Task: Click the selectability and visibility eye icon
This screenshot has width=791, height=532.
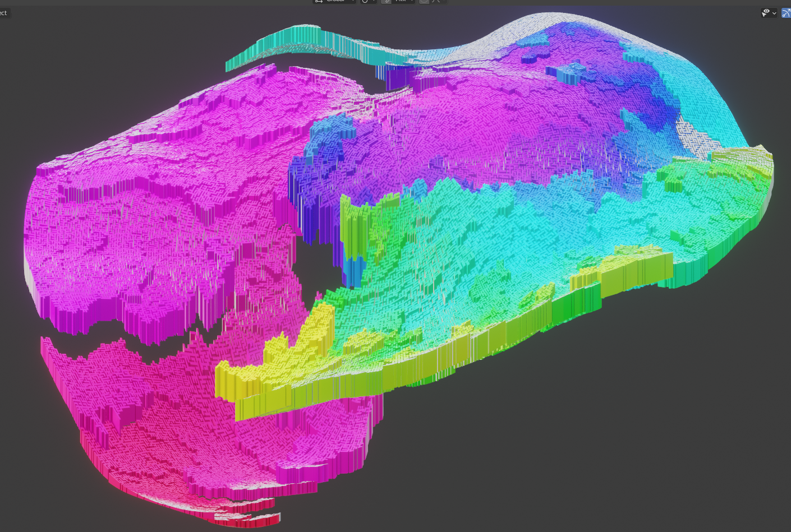Action: pos(766,12)
